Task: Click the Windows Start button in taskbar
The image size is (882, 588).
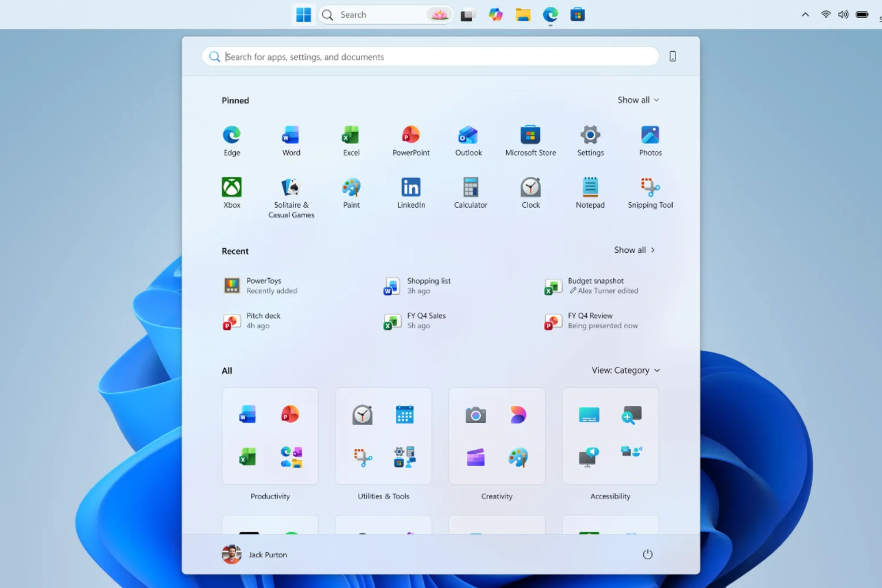Action: tap(303, 15)
